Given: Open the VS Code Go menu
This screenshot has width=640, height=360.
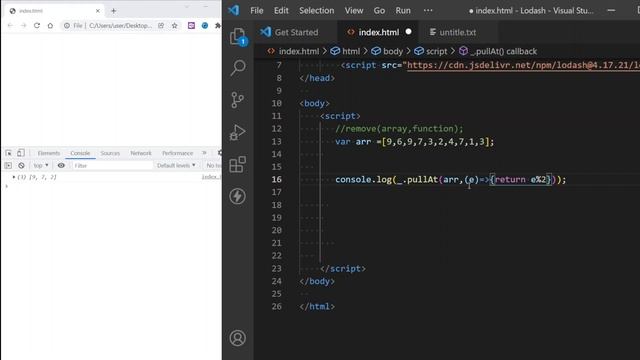Looking at the screenshot, I should coord(379,11).
